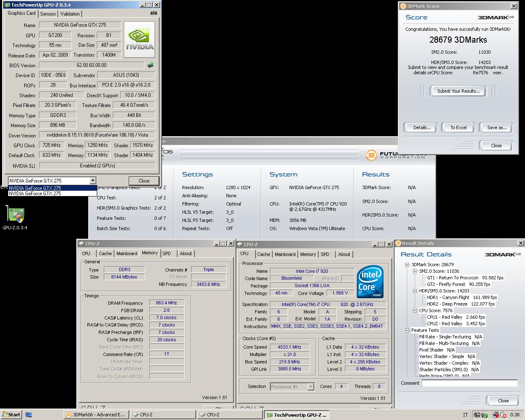This screenshot has height=420, width=525.
Task: Open the Memory tab in CPU-Z CPU window
Action: pyautogui.click(x=308, y=254)
